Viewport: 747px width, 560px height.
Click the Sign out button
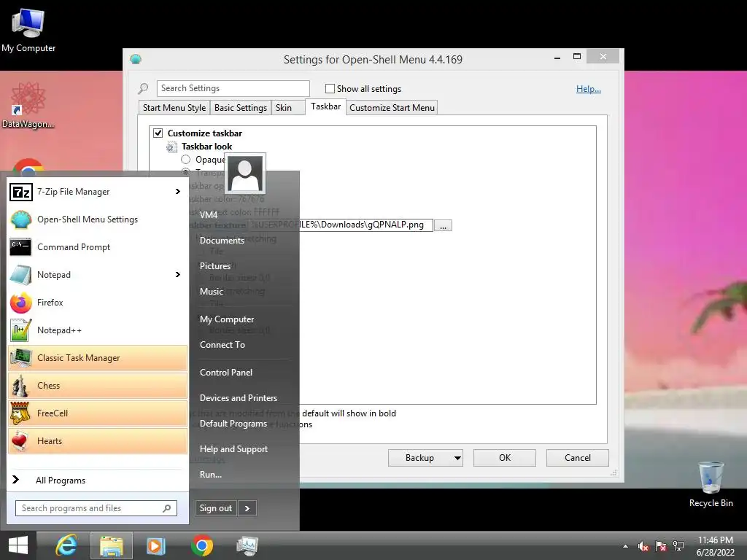(216, 508)
